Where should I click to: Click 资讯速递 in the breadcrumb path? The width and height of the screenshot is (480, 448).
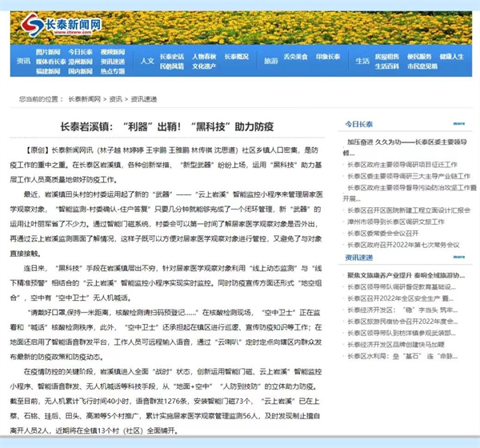click(144, 99)
